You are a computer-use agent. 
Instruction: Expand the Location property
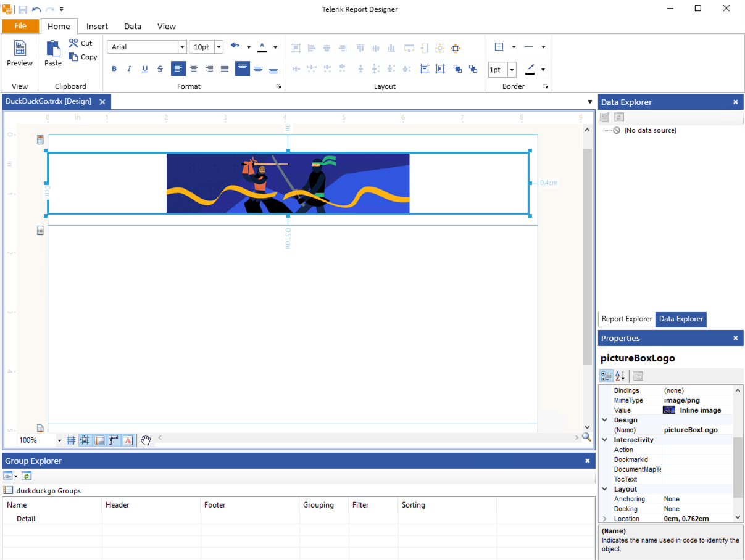(605, 519)
